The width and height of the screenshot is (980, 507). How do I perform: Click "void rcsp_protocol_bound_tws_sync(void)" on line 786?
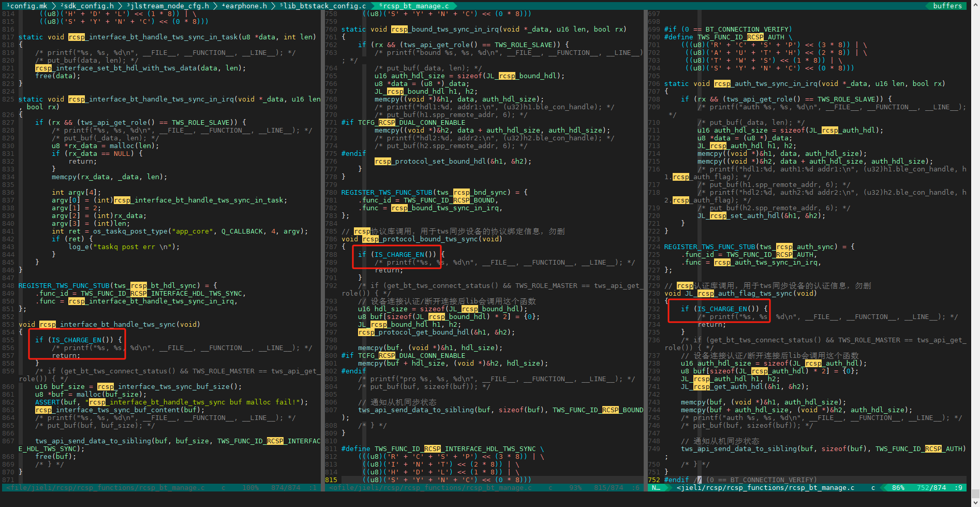[422, 239]
